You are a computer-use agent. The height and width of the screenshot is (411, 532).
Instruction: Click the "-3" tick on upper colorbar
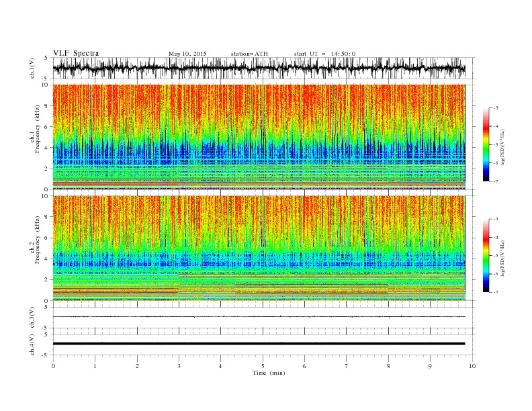(496, 108)
